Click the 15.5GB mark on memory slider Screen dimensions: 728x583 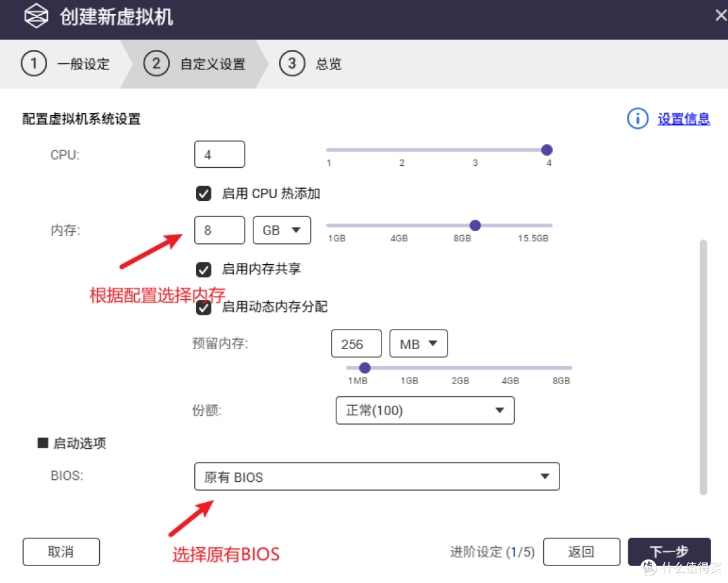(x=533, y=238)
